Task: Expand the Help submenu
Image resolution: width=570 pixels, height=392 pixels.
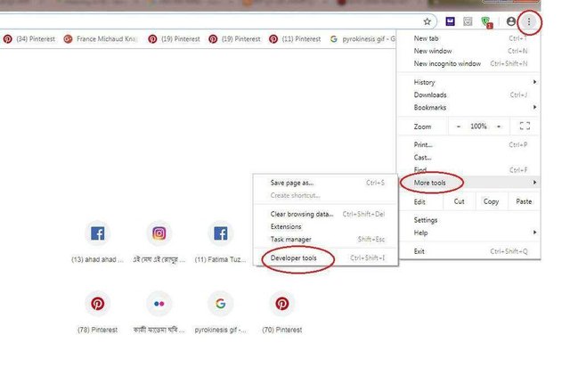Action: coord(468,233)
